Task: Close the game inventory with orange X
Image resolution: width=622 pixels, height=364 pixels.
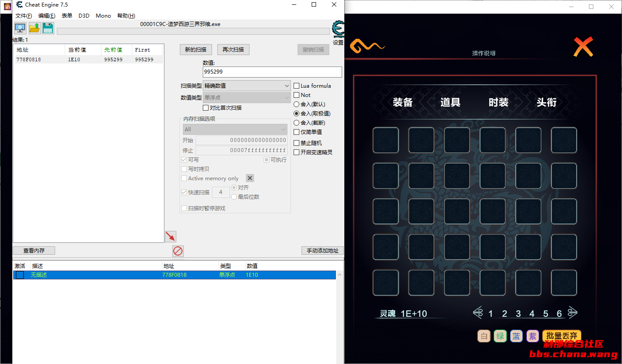Action: [583, 47]
